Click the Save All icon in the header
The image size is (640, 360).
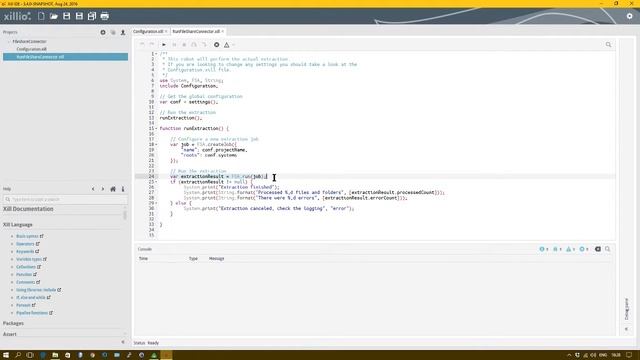[x=92, y=16]
